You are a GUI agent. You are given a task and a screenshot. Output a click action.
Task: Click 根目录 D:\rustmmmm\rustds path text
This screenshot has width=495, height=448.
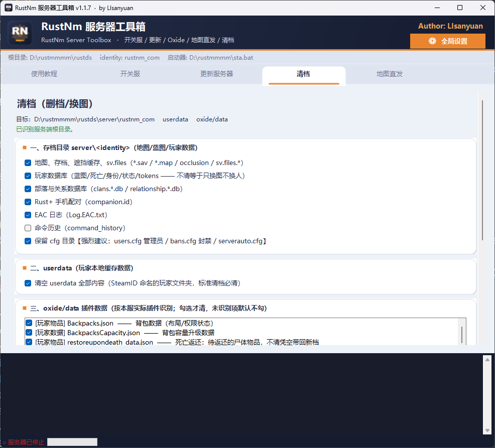50,58
